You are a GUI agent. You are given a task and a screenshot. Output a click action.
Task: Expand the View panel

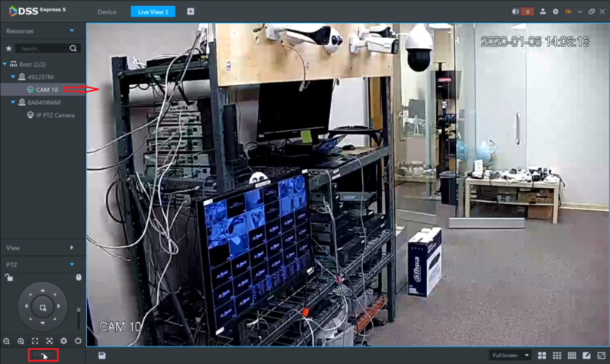(72, 247)
